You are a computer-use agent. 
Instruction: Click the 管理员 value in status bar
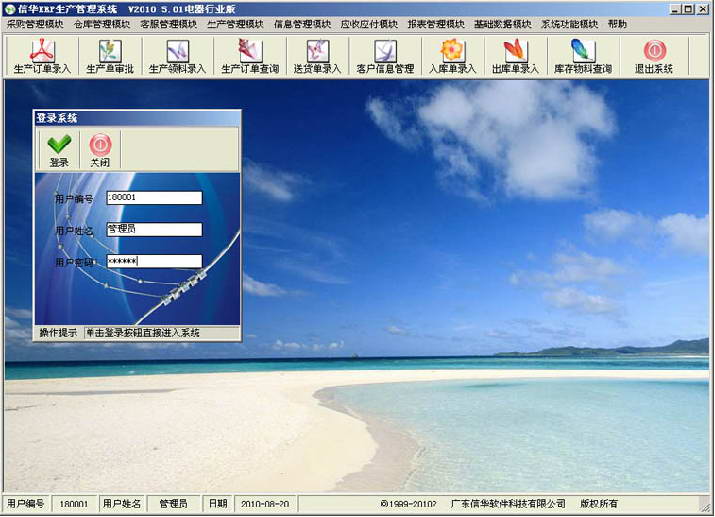click(174, 504)
